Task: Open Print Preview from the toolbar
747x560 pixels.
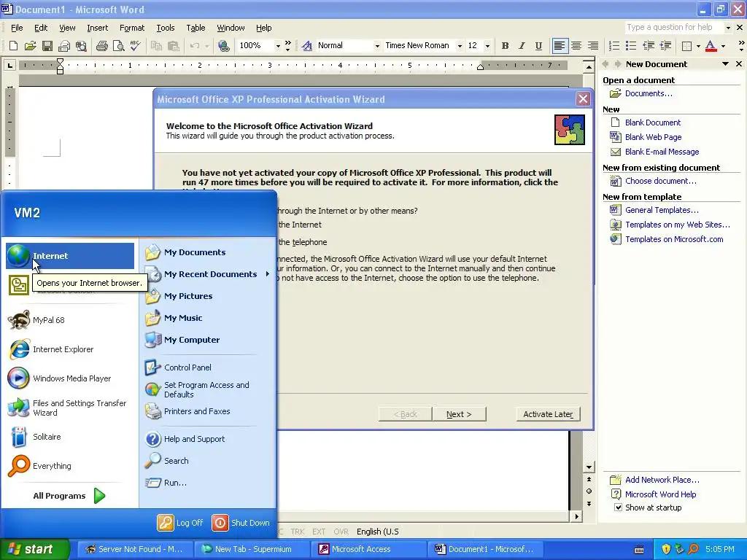Action: pyautogui.click(x=118, y=46)
